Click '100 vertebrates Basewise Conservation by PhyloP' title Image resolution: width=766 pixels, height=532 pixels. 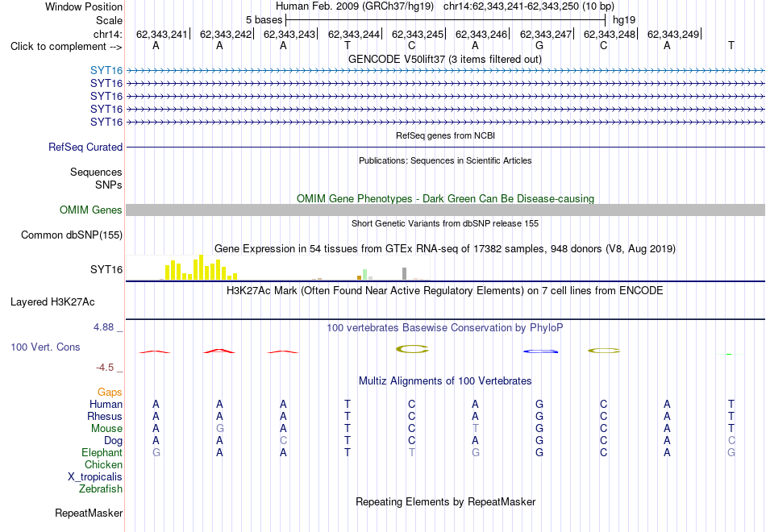(x=444, y=328)
